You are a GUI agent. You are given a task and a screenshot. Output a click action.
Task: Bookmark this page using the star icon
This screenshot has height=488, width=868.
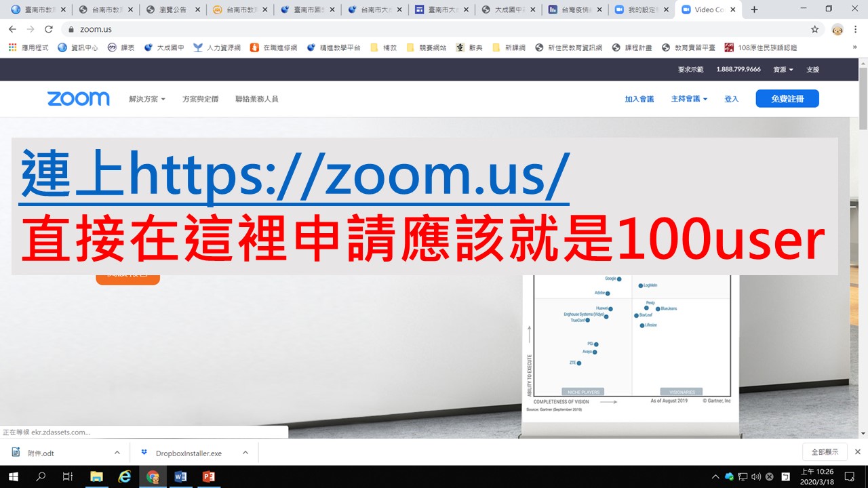(x=814, y=29)
